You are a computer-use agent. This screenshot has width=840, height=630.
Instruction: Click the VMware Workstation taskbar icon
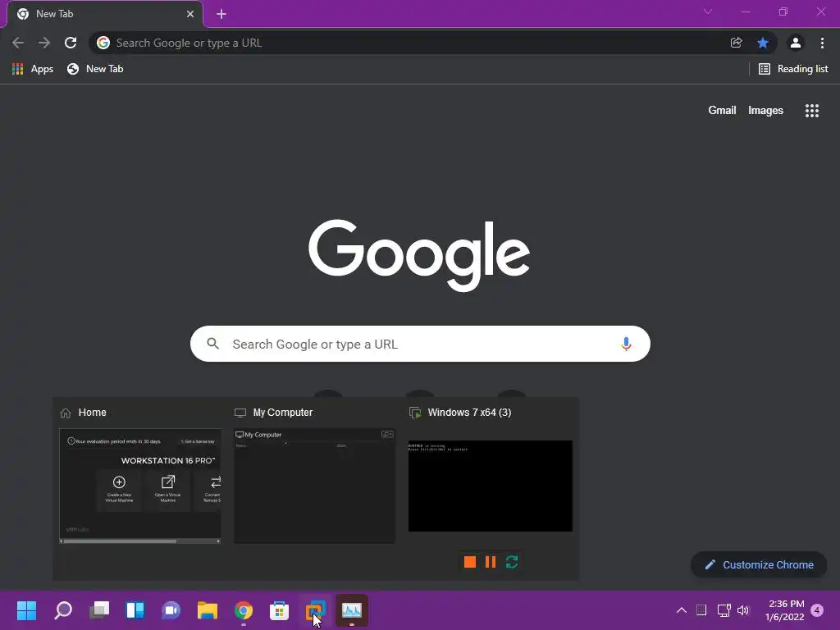[316, 610]
